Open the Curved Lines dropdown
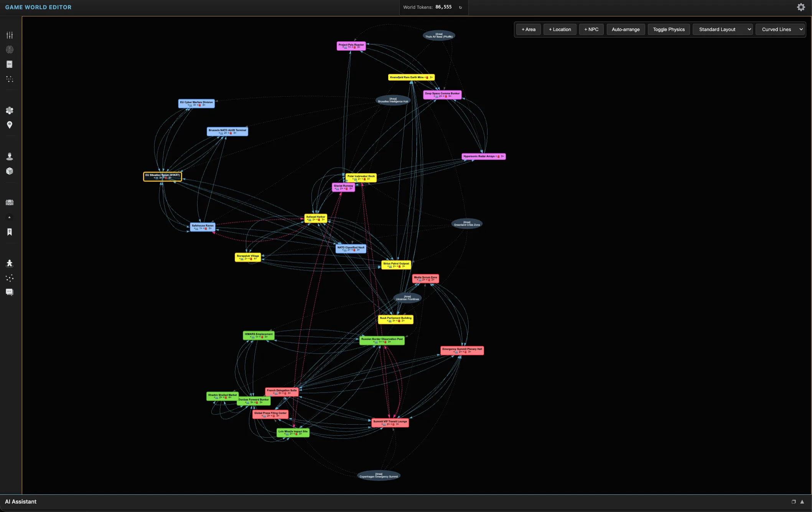The width and height of the screenshot is (812, 512). pyautogui.click(x=780, y=30)
